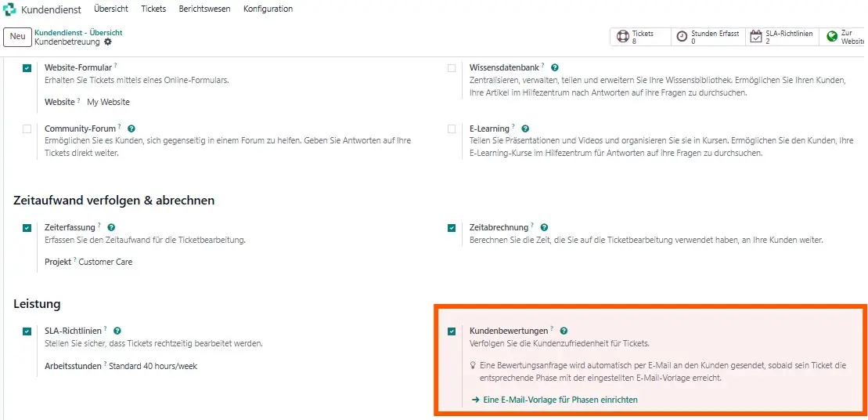Click the Zur Website globe icon
This screenshot has width=868, height=420.
point(831,37)
